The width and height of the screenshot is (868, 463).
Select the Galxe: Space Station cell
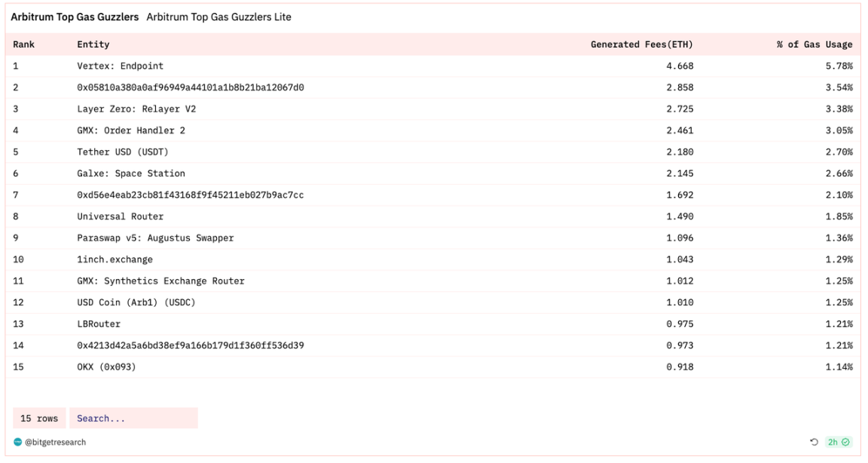[131, 173]
